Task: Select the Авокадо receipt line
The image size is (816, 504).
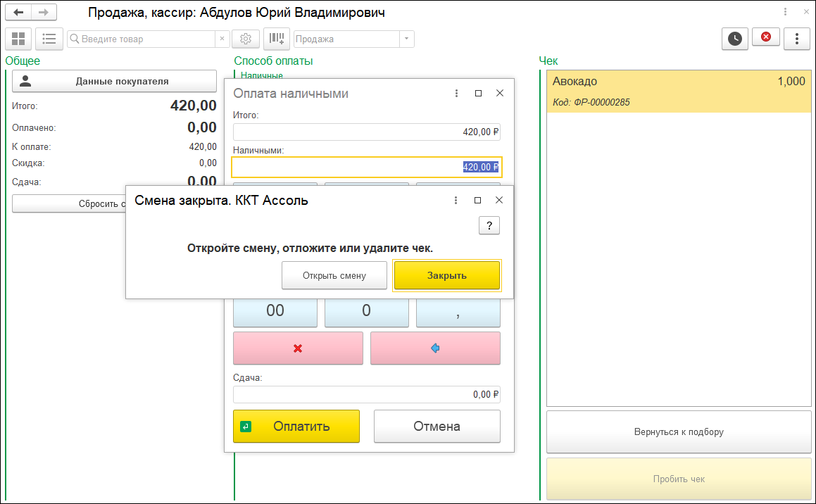Action: pyautogui.click(x=678, y=92)
